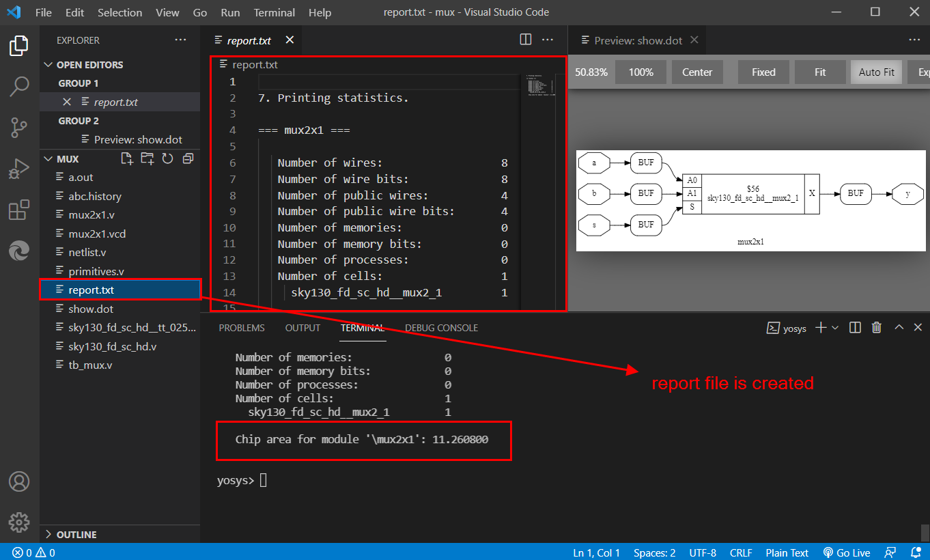The height and width of the screenshot is (560, 930).
Task: Open the Source Control view
Action: (x=19, y=127)
